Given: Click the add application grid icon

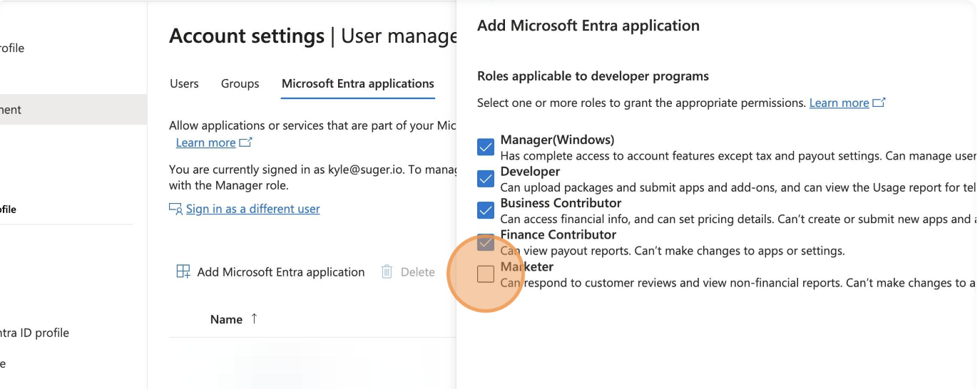Looking at the screenshot, I should (x=183, y=271).
